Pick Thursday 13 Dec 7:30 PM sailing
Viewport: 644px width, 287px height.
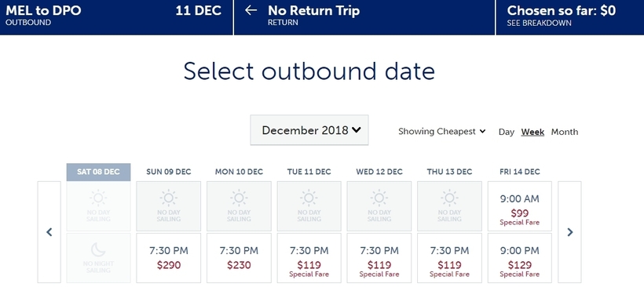(x=449, y=258)
